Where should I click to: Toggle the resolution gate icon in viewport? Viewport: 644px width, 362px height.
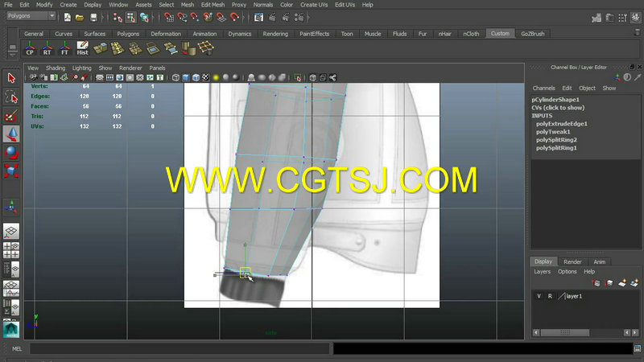(119, 77)
